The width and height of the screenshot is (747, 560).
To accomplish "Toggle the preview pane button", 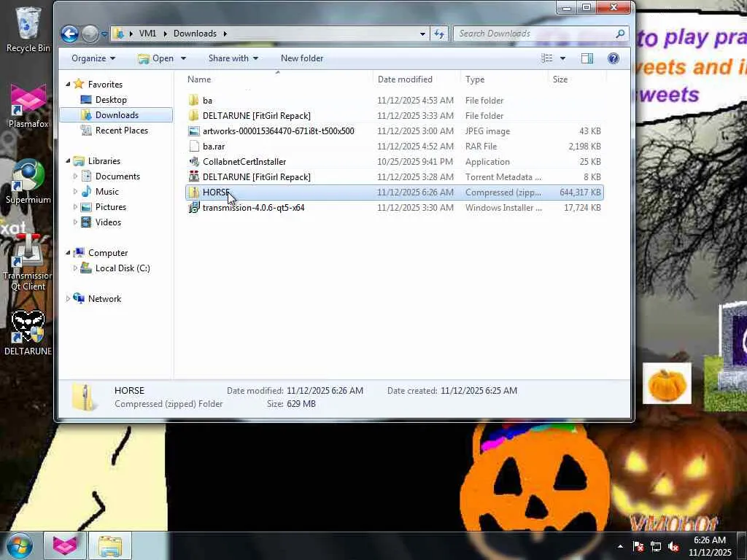I will pos(587,58).
